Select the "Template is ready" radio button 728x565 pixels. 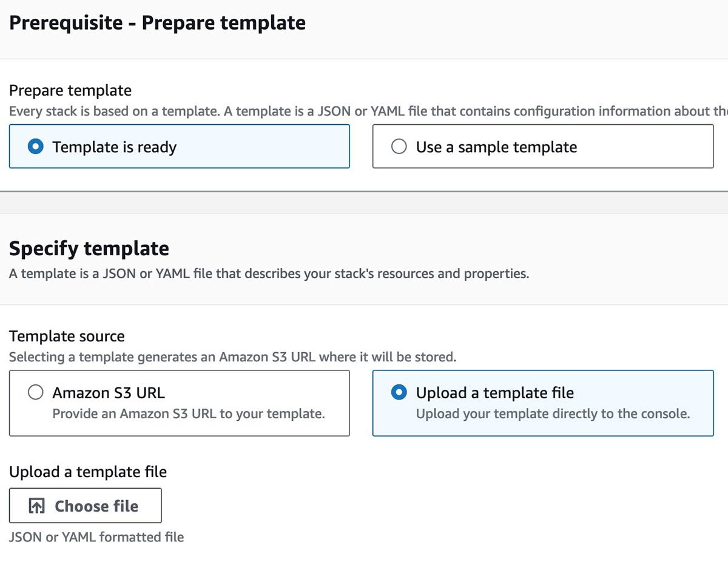[36, 147]
